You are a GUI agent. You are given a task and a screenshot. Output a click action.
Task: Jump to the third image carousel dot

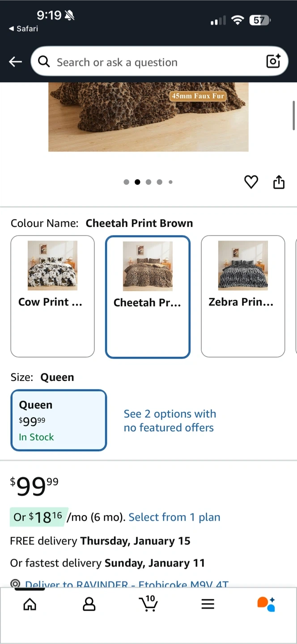point(148,182)
